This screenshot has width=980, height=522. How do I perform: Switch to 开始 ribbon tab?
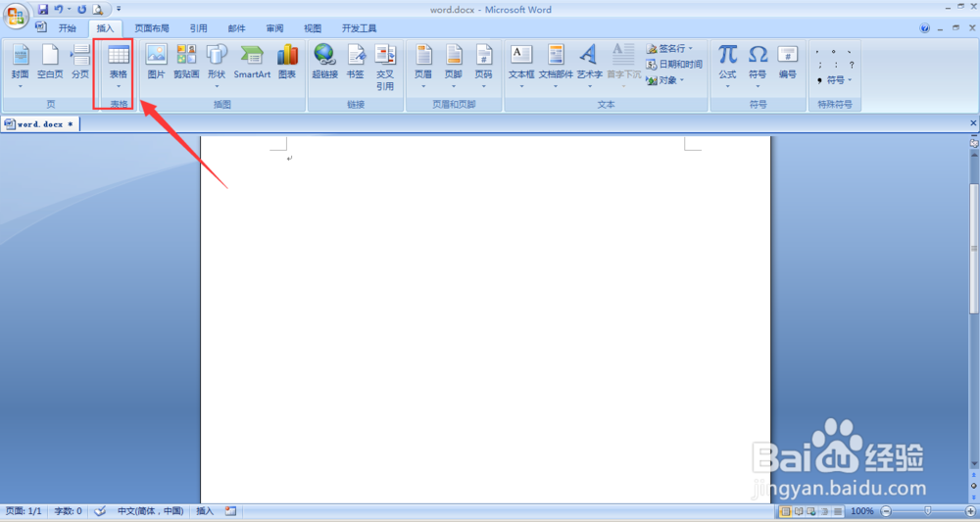67,28
